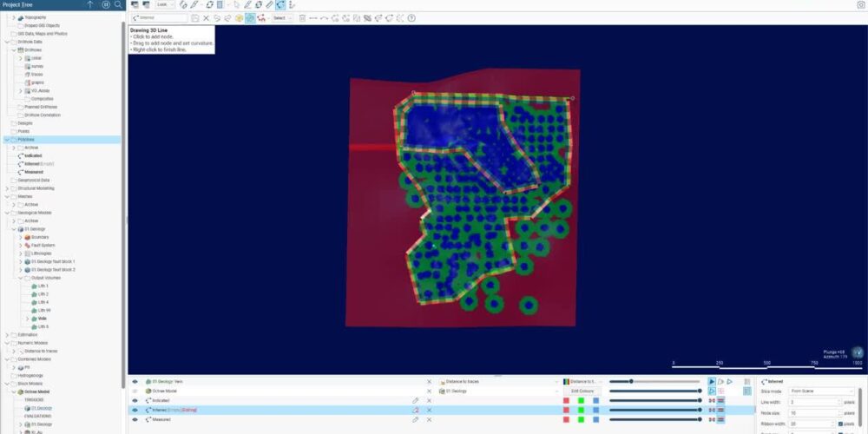Remove 01 Geology: Vein from scene list
The height and width of the screenshot is (434, 868).
point(429,381)
